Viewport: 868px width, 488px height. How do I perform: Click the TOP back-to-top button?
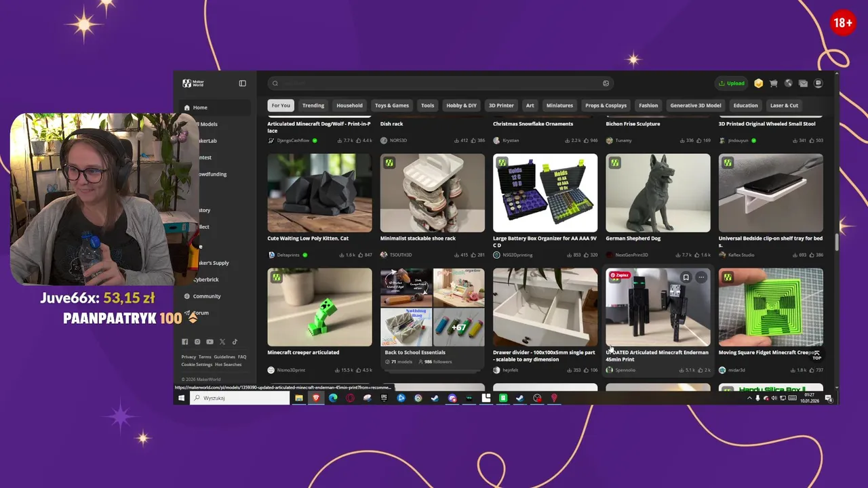tap(816, 355)
